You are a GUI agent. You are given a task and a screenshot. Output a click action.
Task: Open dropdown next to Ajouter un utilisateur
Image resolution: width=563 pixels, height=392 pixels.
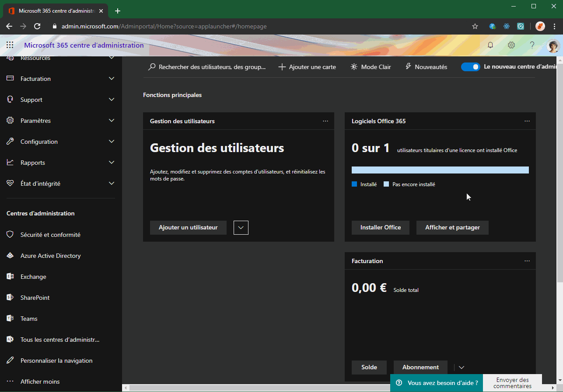point(241,228)
